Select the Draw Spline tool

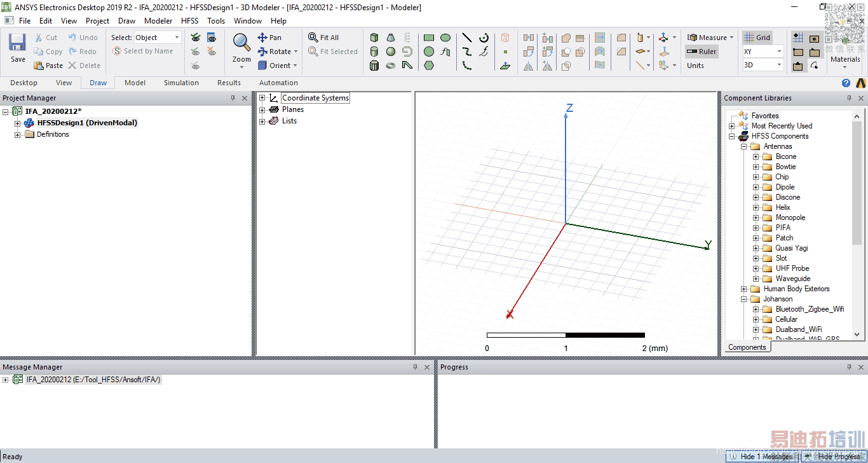pos(467,52)
